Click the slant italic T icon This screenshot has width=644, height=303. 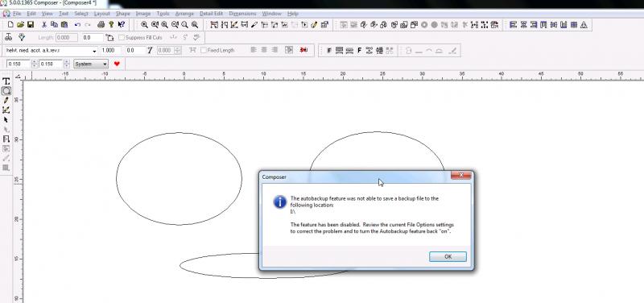coord(150,50)
